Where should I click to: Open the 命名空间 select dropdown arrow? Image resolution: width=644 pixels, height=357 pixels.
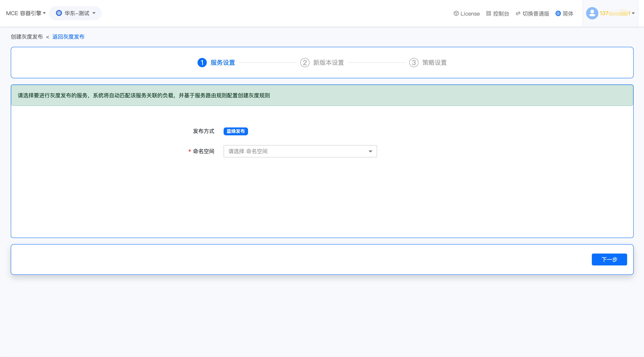[x=370, y=151]
